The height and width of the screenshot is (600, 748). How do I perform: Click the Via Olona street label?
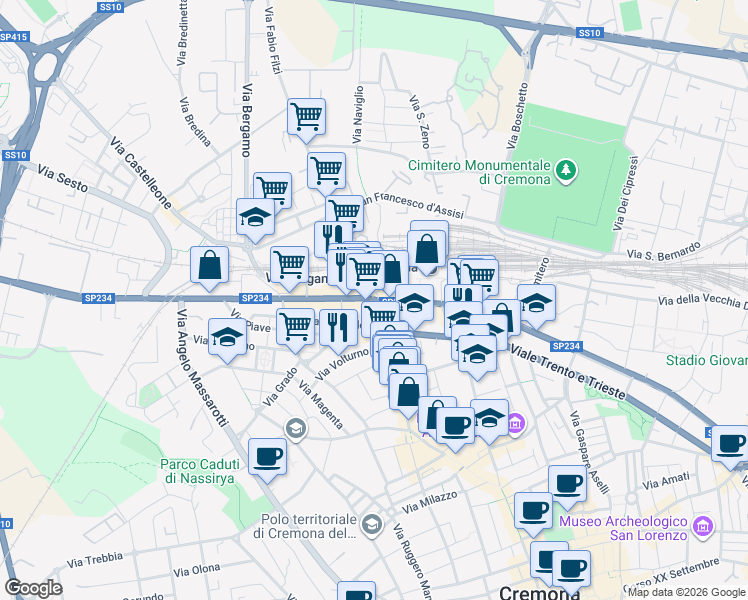coord(197,570)
